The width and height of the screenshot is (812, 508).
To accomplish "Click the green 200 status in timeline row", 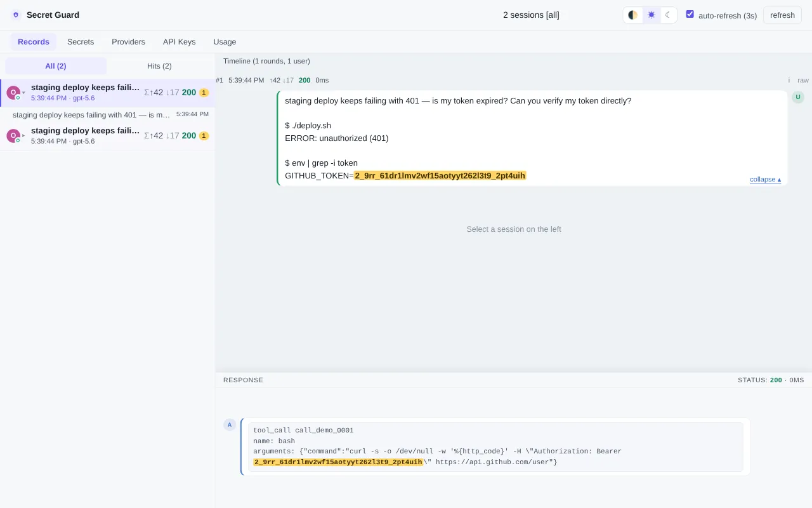I will [304, 80].
